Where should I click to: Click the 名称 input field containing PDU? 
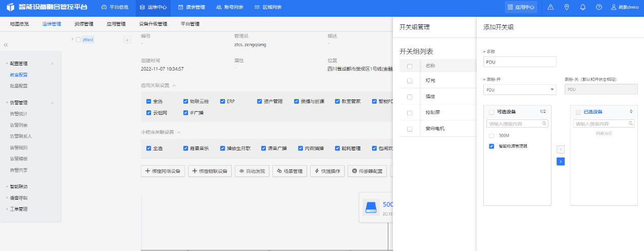click(x=519, y=61)
